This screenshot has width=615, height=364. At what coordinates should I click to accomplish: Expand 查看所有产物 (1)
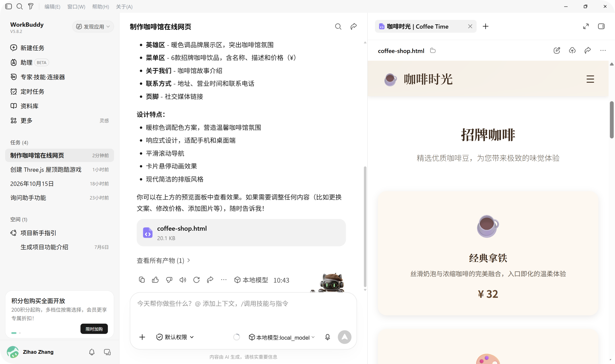163,260
